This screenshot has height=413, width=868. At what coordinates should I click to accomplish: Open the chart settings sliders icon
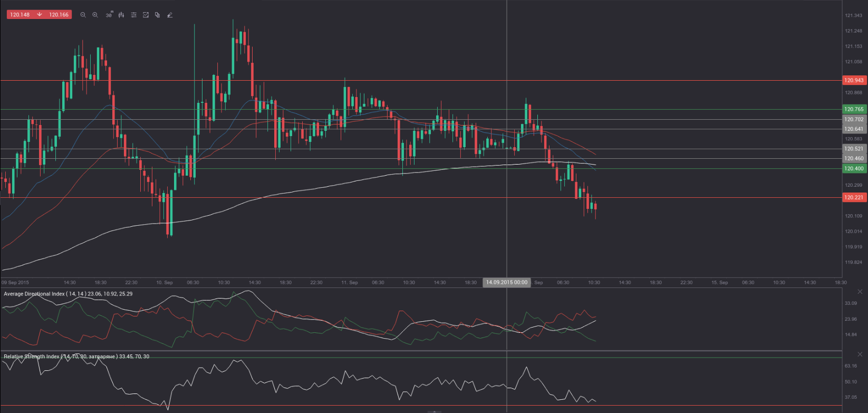[x=133, y=15]
